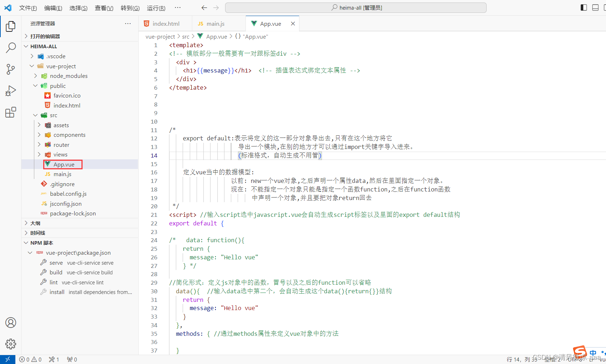
Task: Open the 文件(F) menu
Action: click(28, 8)
